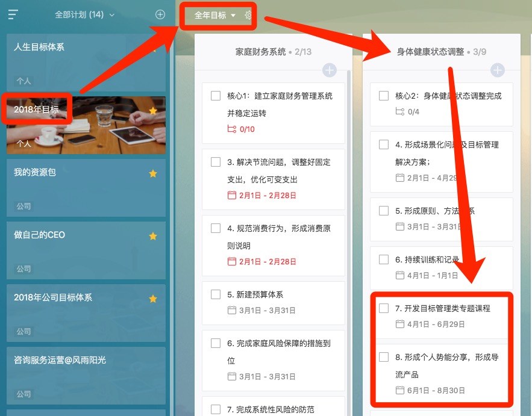
Task: Tick the checkbox for 5. 形成原则、方法体系
Action: click(x=384, y=211)
